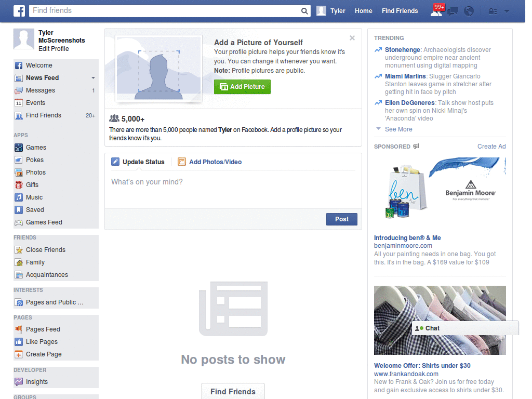Image resolution: width=532 pixels, height=399 pixels.
Task: Open the Games Feed controller icon
Action: click(x=19, y=222)
